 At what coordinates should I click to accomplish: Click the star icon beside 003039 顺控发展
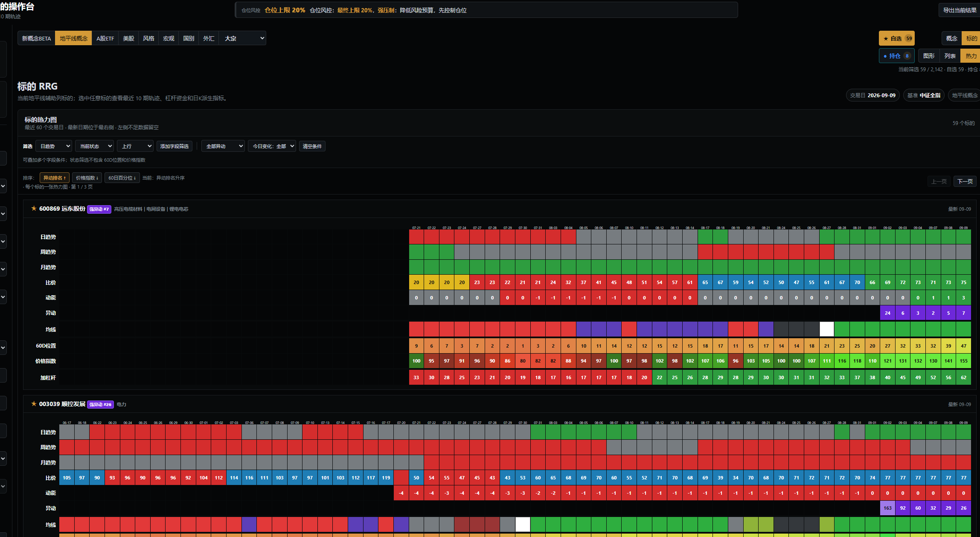point(34,404)
